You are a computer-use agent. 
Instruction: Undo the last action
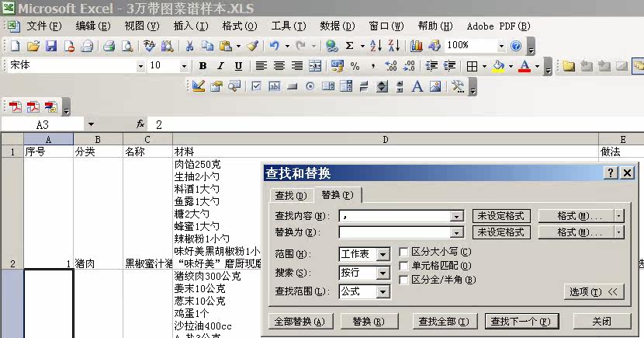pyautogui.click(x=275, y=46)
